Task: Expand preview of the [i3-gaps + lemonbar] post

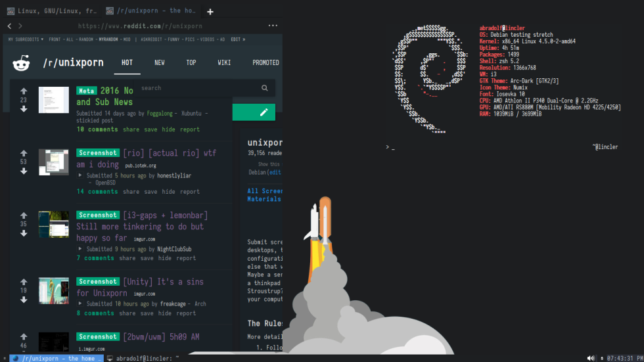Action: click(80, 249)
